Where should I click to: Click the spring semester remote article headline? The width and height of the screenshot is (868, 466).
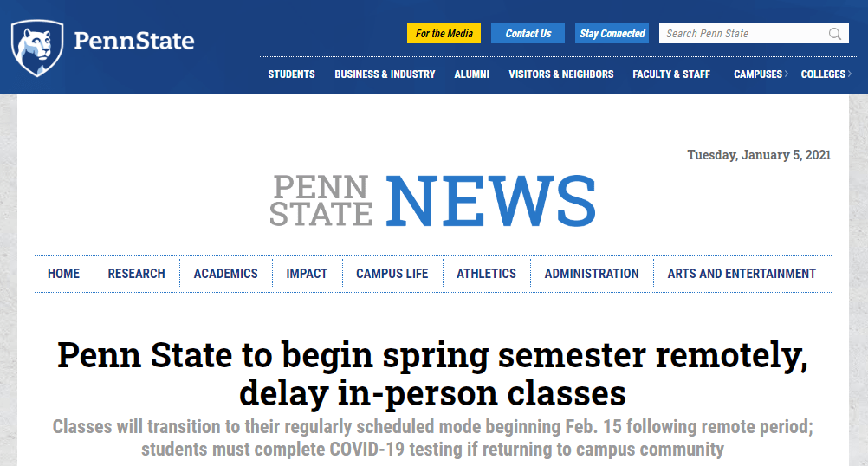click(433, 374)
